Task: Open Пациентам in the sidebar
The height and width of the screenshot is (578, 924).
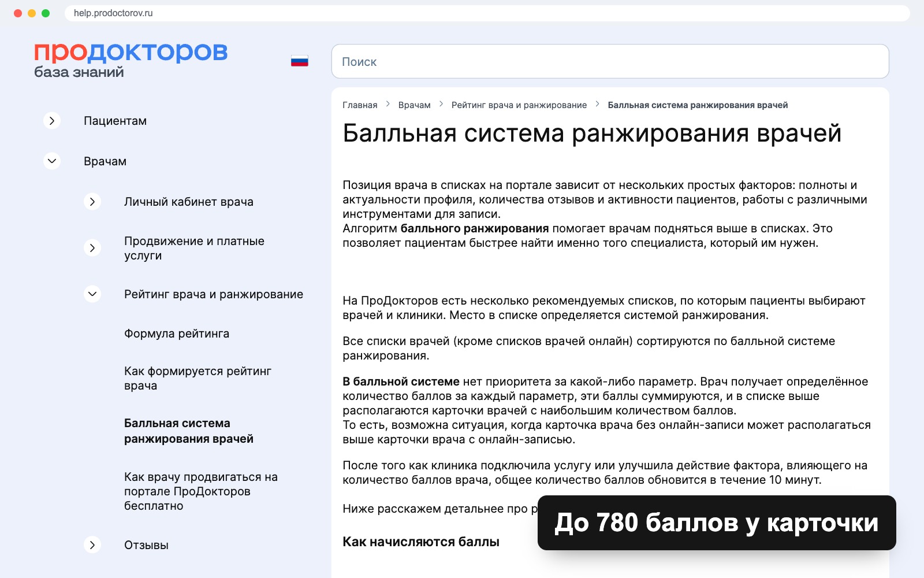Action: (115, 121)
